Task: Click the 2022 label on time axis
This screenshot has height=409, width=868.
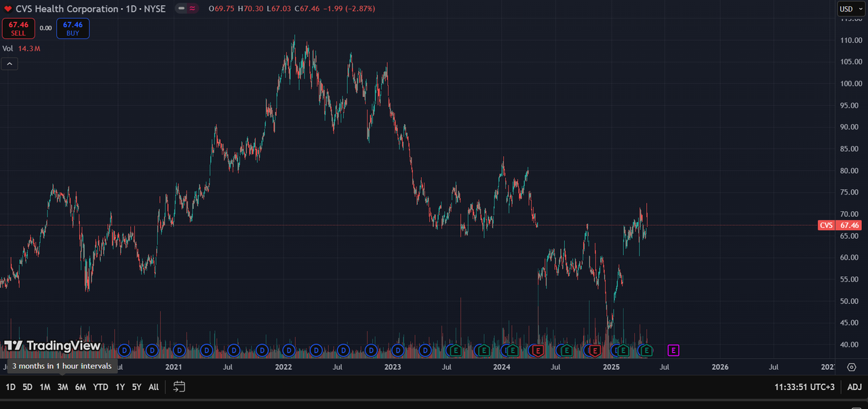Action: point(283,367)
